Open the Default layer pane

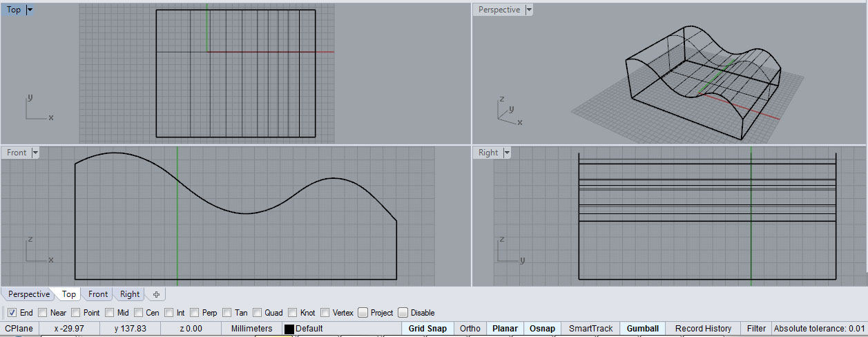[x=341, y=329]
